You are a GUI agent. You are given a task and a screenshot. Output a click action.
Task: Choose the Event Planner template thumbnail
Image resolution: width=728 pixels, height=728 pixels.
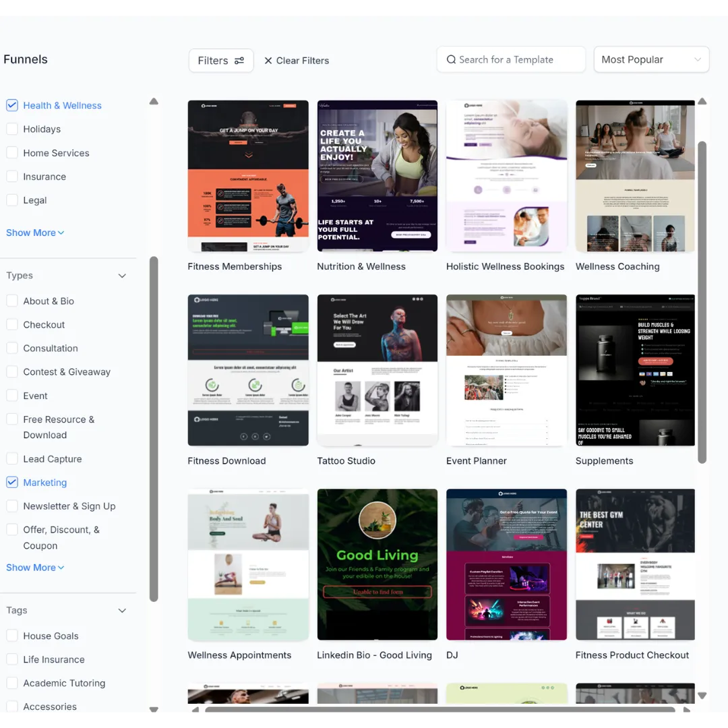(506, 370)
